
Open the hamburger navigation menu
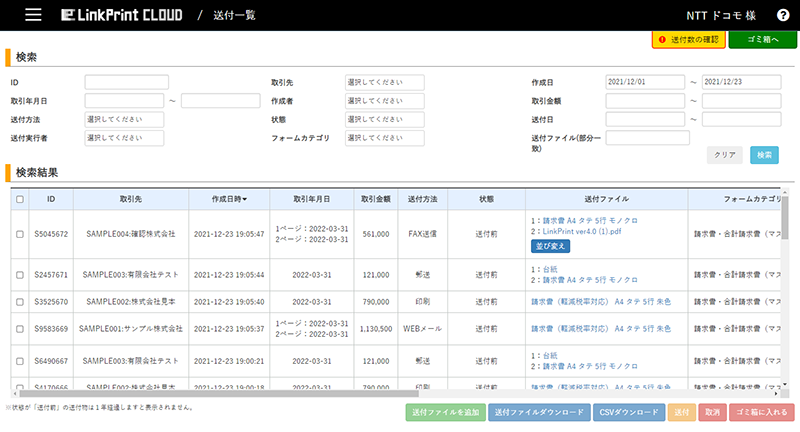tap(33, 15)
